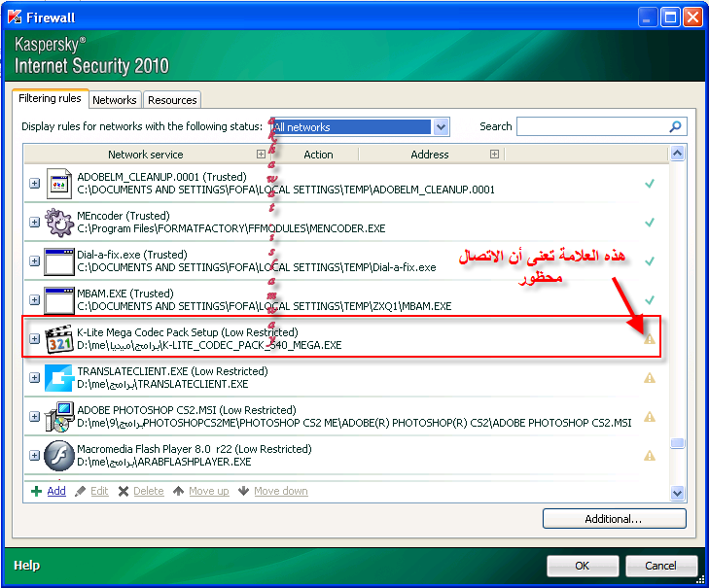Click the K-Lite Mega Codec Pack 321 icon
709x588 pixels.
point(59,339)
